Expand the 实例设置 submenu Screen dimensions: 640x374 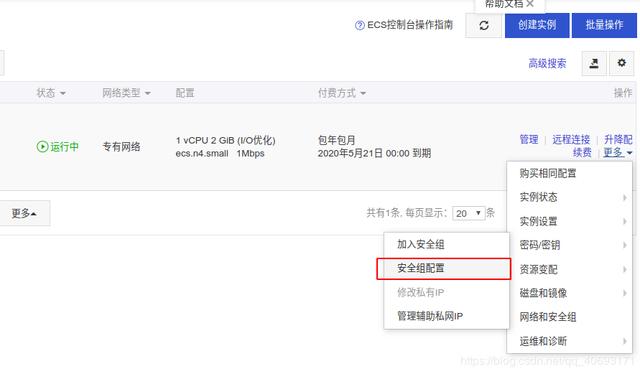click(569, 222)
